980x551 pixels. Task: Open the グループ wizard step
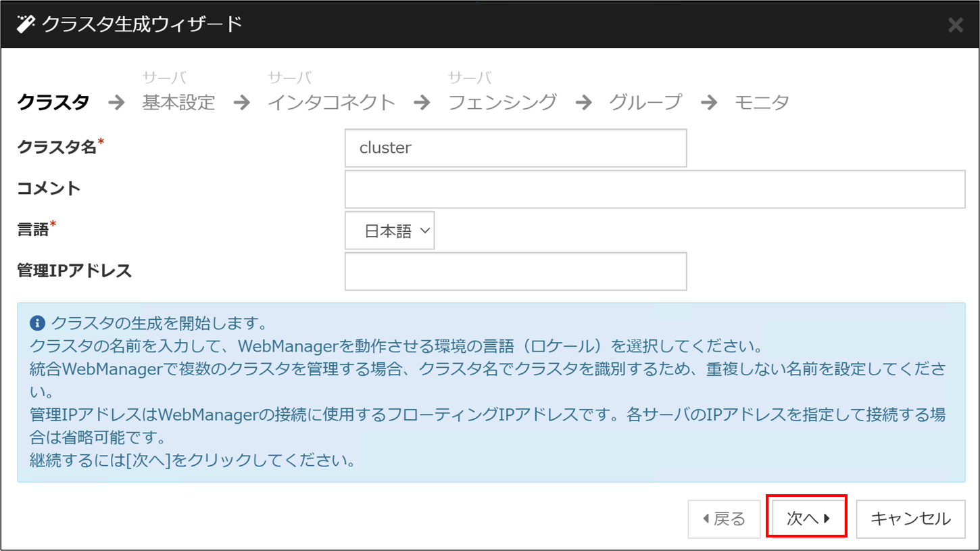(x=645, y=103)
